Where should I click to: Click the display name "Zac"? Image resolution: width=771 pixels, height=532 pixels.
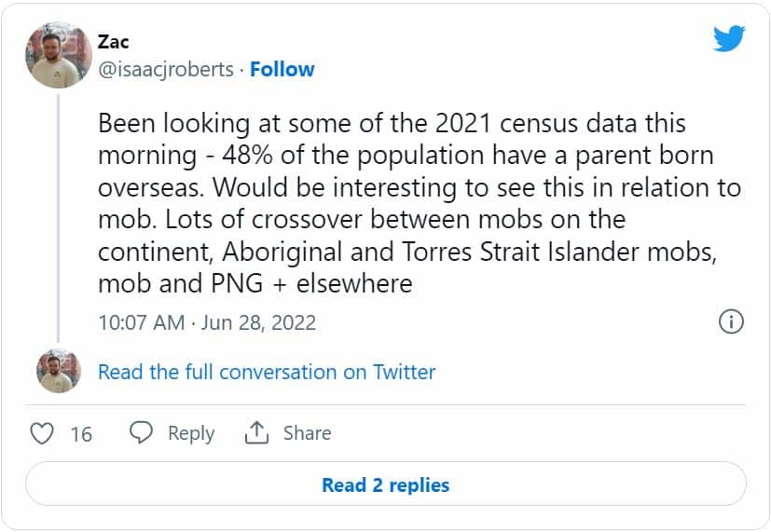[x=113, y=41]
